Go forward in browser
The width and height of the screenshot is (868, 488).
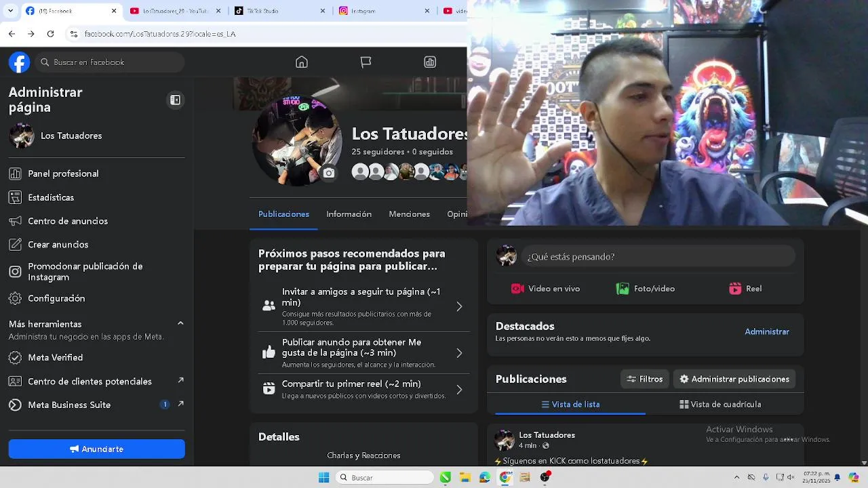[x=31, y=34]
